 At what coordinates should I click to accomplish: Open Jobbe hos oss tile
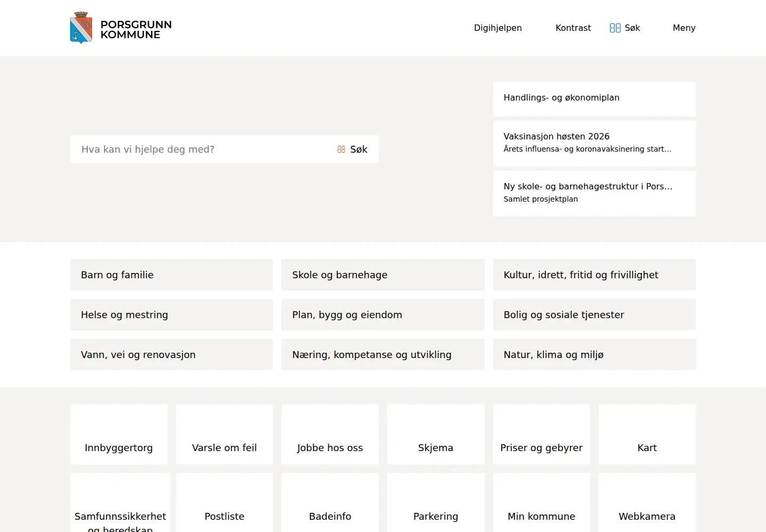(x=330, y=435)
